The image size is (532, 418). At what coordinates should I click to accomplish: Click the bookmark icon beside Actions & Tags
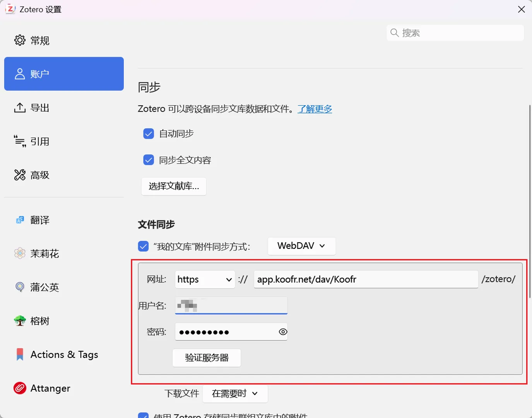[x=20, y=354]
